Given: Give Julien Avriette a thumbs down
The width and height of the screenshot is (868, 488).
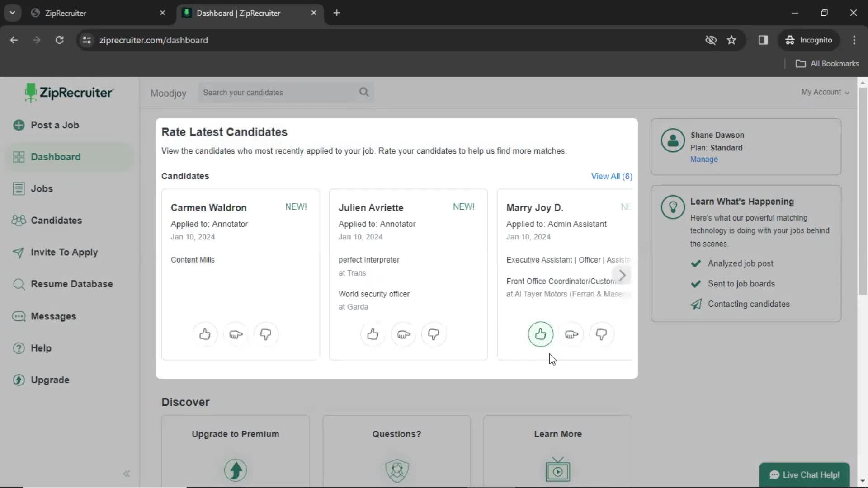Looking at the screenshot, I should [434, 334].
